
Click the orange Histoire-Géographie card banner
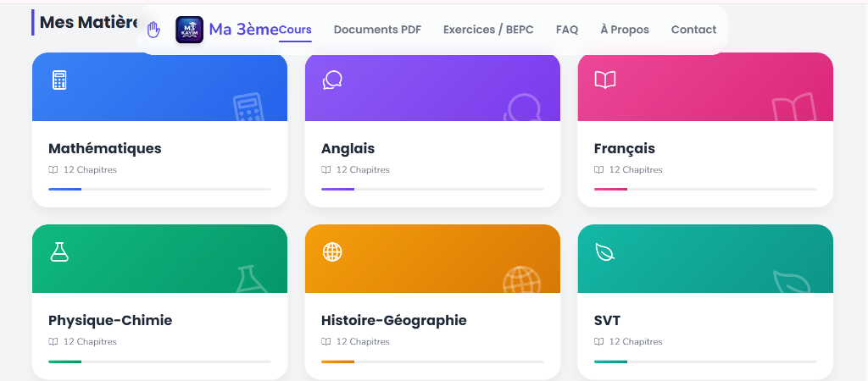pos(432,259)
